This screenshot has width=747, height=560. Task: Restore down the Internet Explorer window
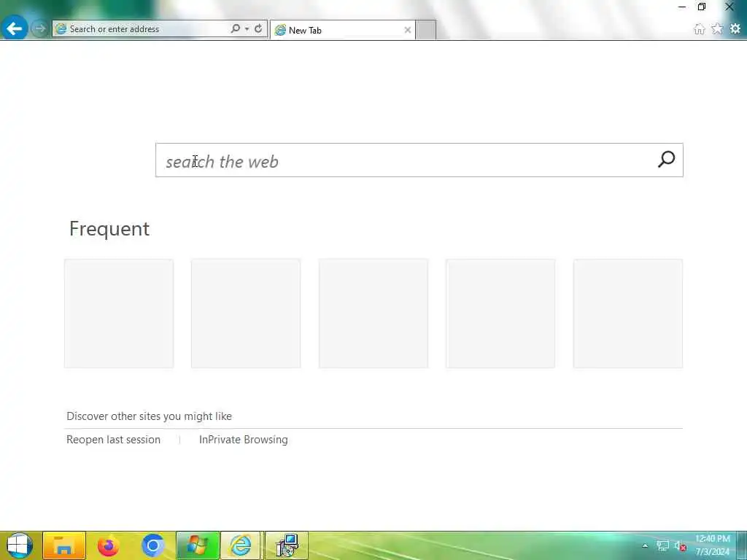coord(702,7)
